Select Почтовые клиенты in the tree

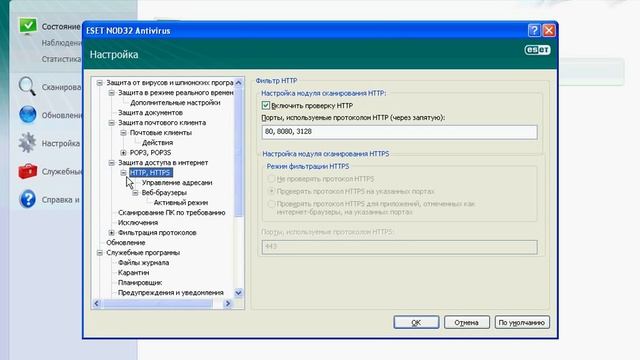[161, 133]
